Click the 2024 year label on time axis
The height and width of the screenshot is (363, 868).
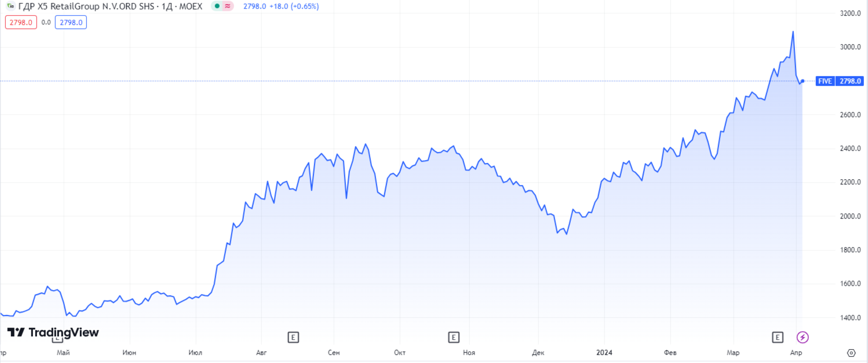coord(604,352)
